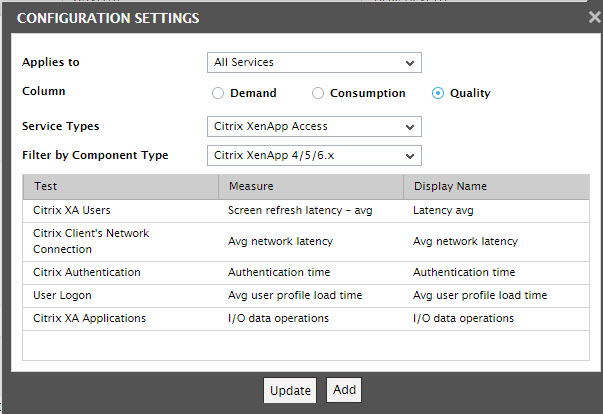
Task: Open the Applies to dropdown
Action: (314, 63)
